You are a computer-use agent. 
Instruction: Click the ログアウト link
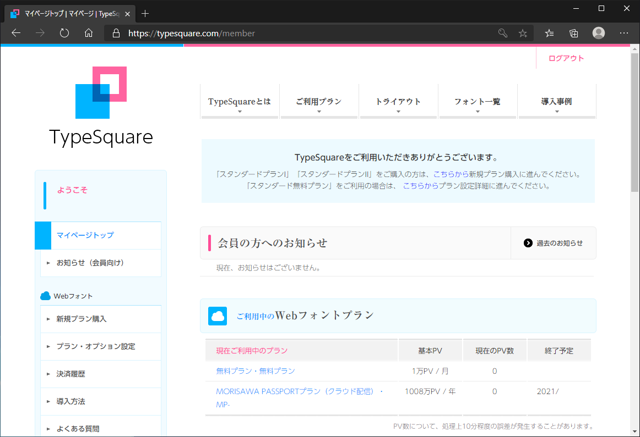[566, 58]
